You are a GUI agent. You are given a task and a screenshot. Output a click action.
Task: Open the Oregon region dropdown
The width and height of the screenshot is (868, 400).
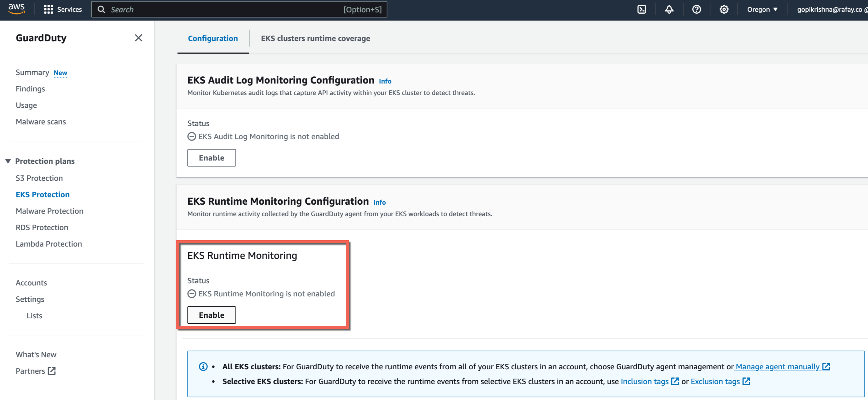tap(762, 10)
